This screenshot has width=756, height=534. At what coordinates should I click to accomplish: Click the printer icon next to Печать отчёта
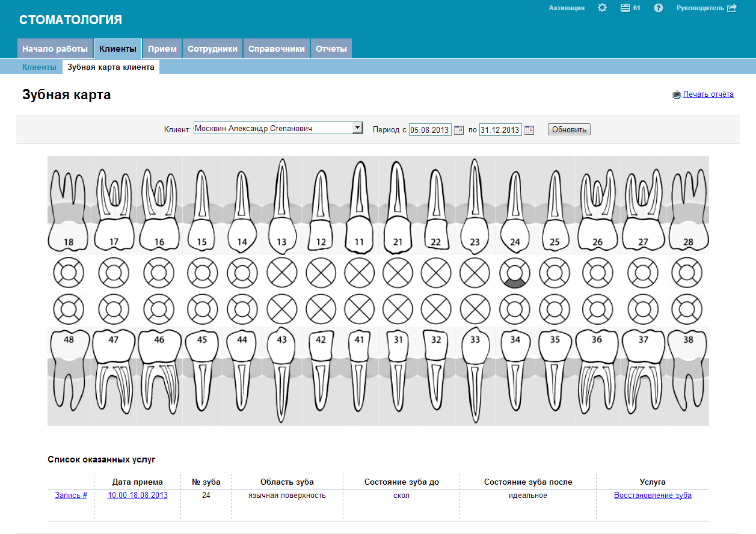click(677, 94)
